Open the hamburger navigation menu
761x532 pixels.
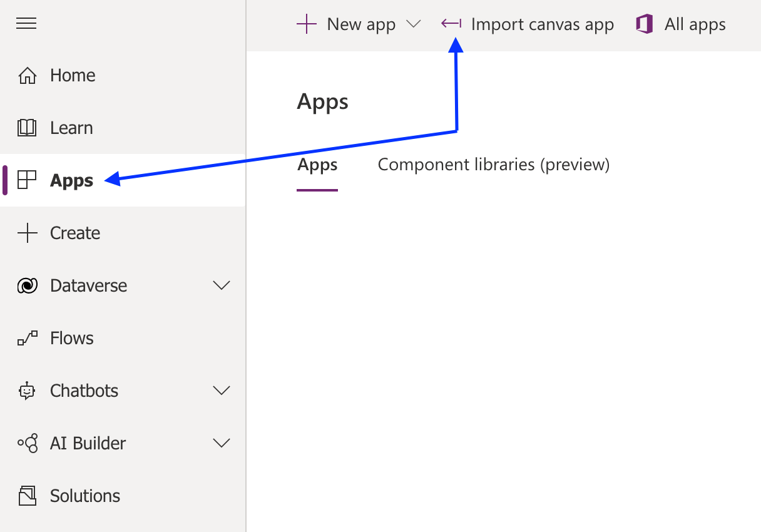tap(26, 23)
